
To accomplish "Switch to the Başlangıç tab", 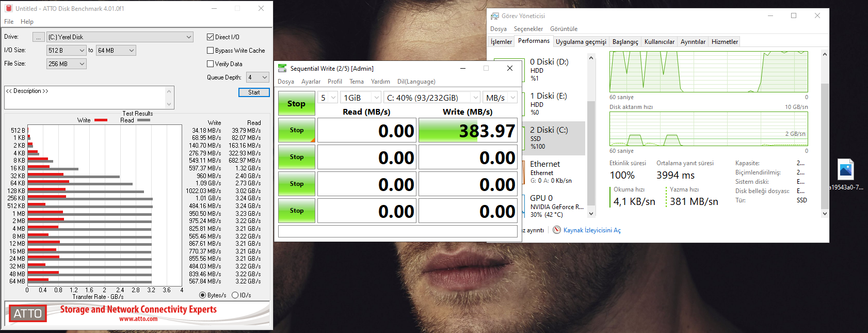I will coord(625,42).
